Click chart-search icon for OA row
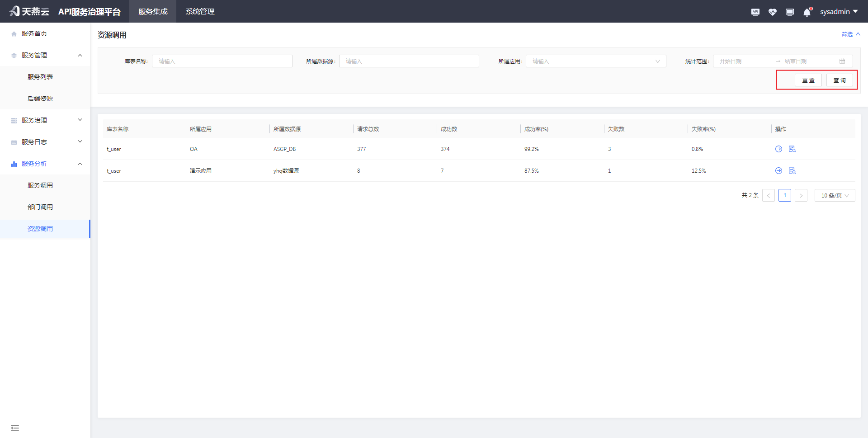This screenshot has width=868, height=438. [792, 149]
